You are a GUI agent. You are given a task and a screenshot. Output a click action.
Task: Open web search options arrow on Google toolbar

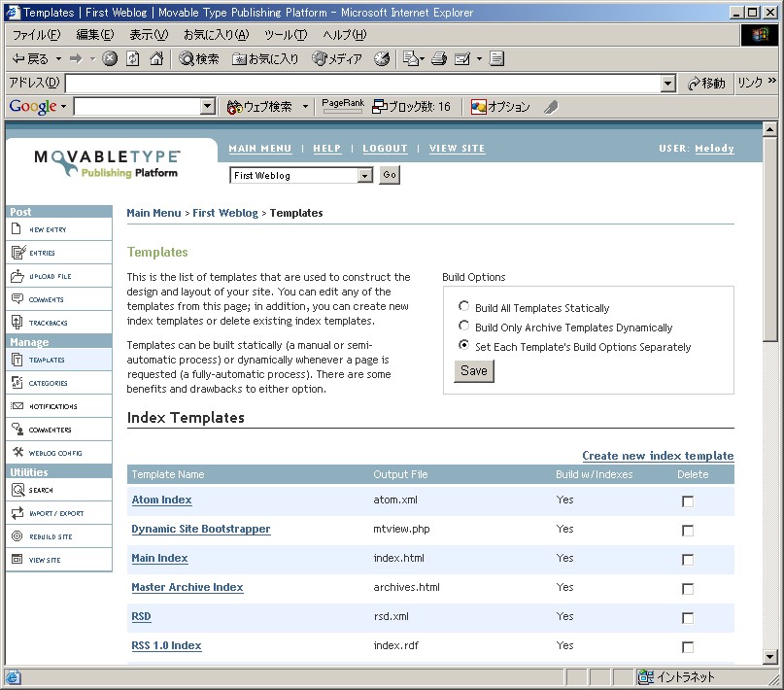(x=305, y=107)
